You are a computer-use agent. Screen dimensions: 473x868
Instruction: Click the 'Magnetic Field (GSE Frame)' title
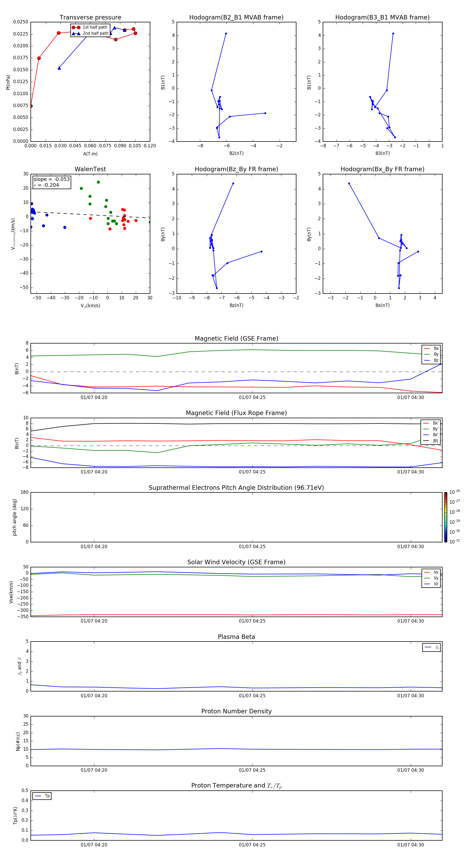[x=236, y=339]
